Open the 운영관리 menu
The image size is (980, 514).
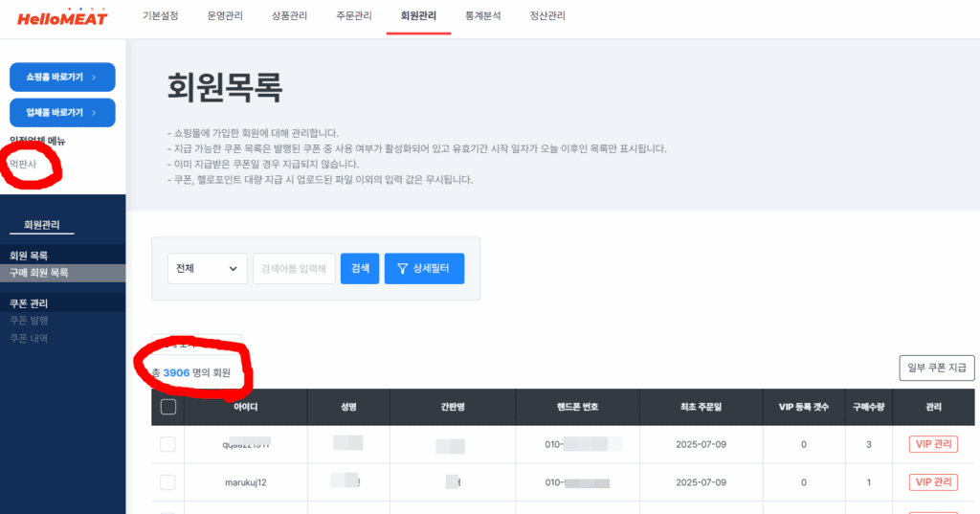point(225,15)
